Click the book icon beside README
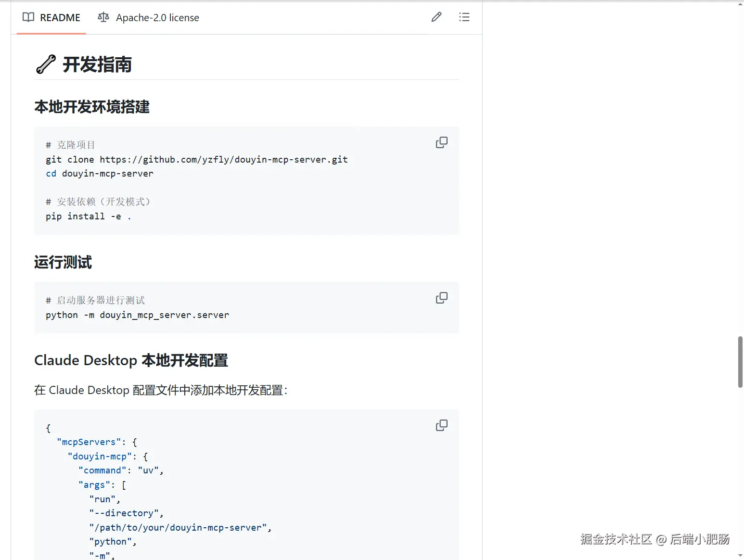 tap(28, 17)
